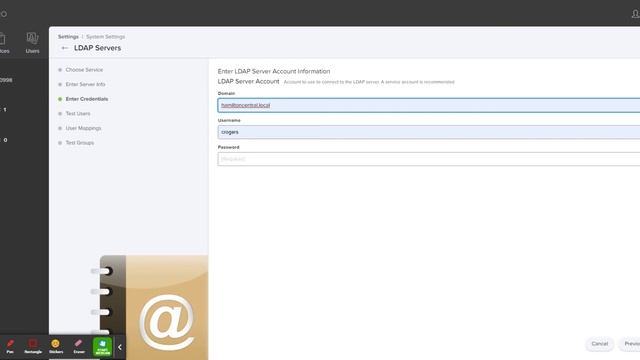The height and width of the screenshot is (360, 640).
Task: Select the Enter Credentials step
Action: 87,99
